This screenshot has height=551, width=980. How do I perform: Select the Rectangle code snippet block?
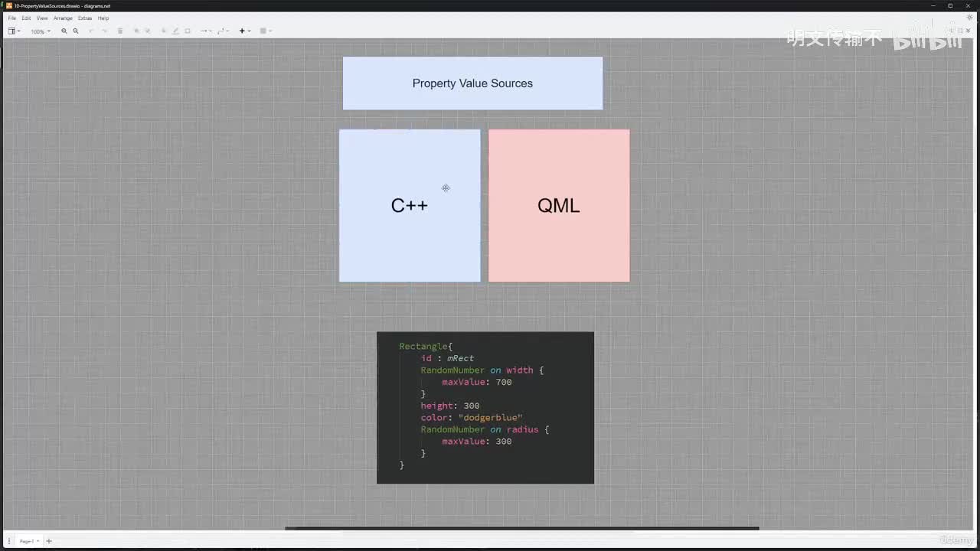(485, 407)
